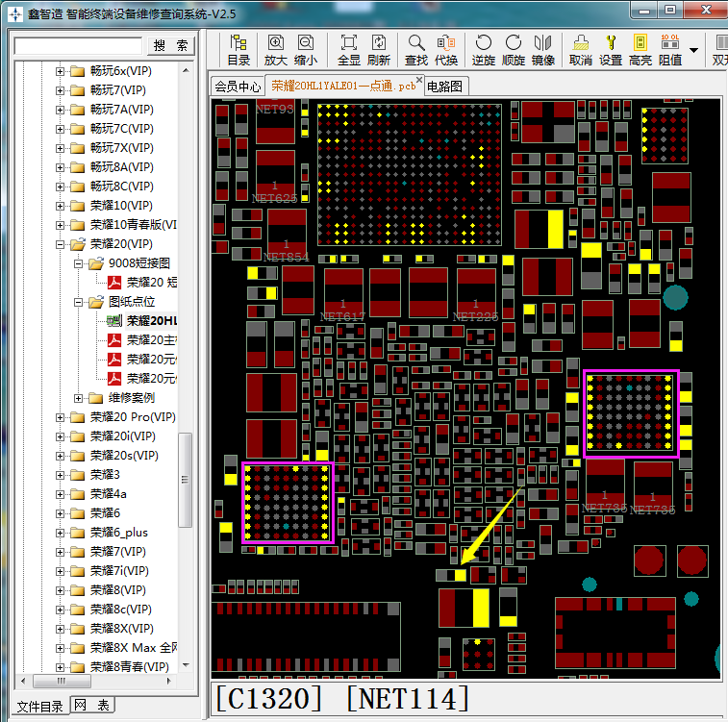The image size is (728, 722).
Task: Click the 缩小 zoom out tool
Action: (x=306, y=50)
